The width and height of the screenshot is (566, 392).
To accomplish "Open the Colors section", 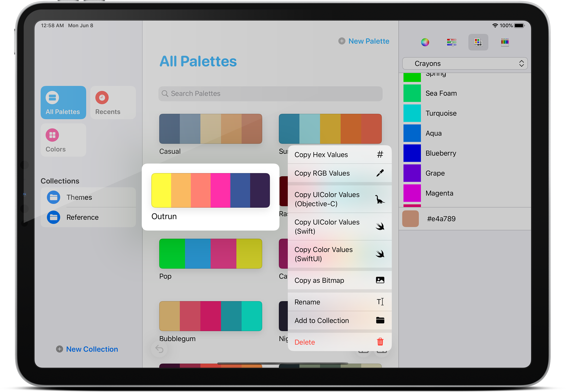I will tap(63, 140).
